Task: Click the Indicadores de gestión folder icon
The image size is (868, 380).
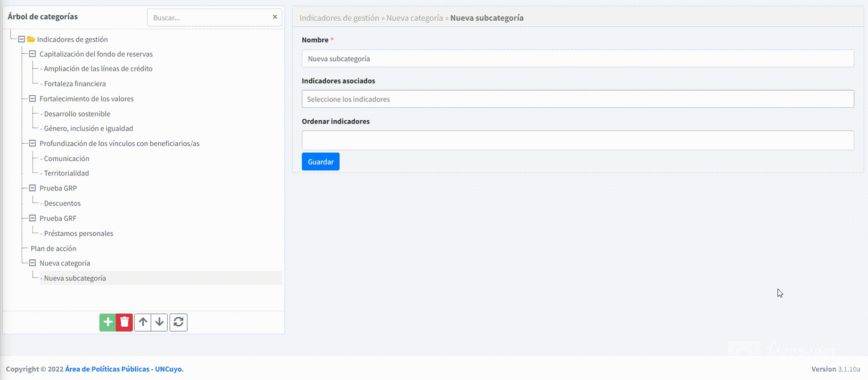Action: pos(31,39)
